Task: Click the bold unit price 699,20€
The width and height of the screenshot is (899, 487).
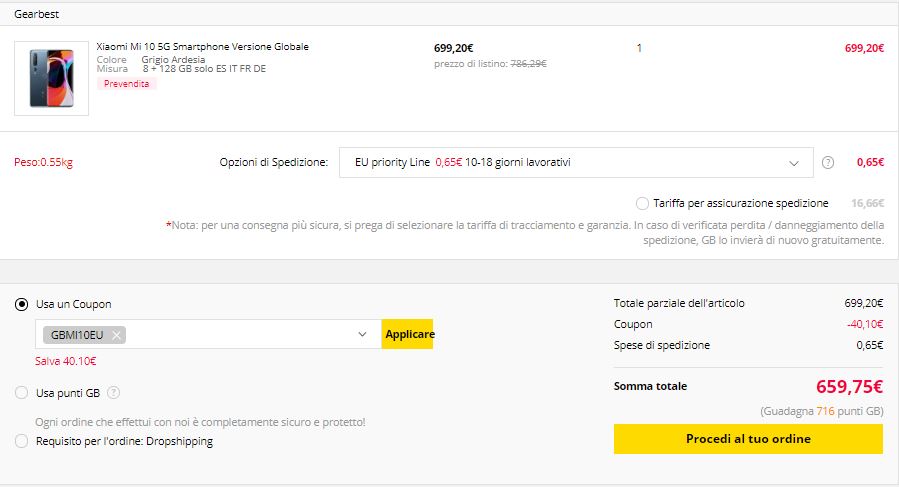Action: [x=454, y=48]
